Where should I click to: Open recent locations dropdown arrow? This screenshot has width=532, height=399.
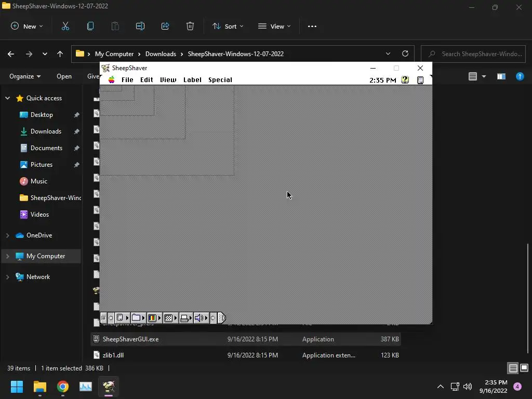[x=45, y=54]
